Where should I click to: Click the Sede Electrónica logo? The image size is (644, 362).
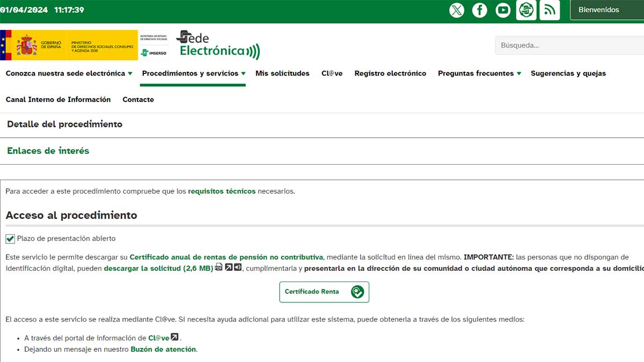pyautogui.click(x=217, y=46)
